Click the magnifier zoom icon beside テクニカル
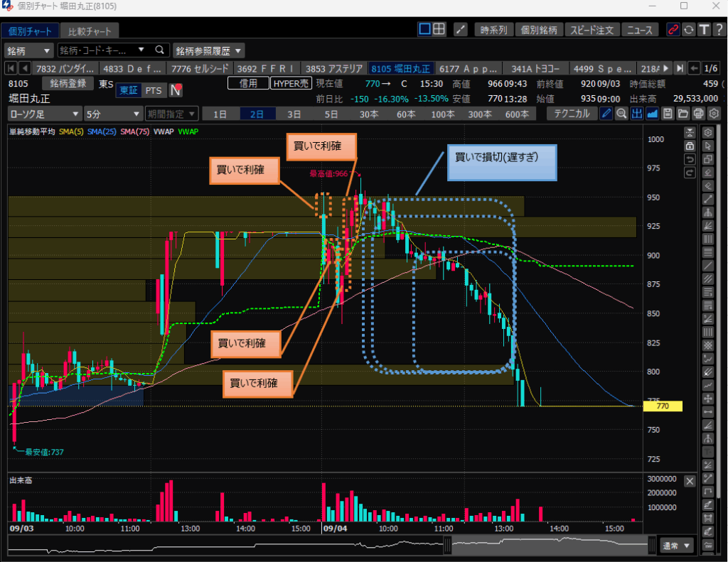Screen dimensions: 728x562 [621, 114]
